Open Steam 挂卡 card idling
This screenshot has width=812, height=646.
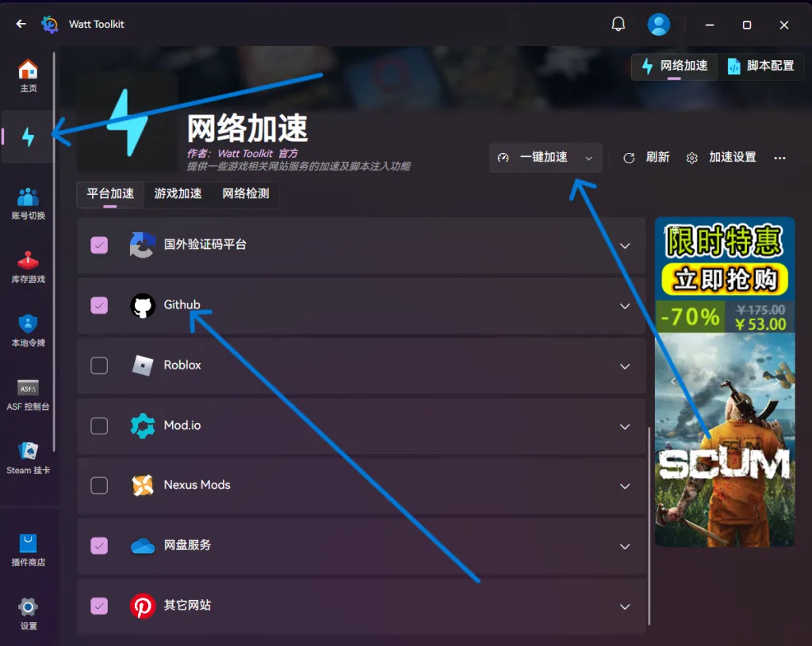click(x=28, y=459)
